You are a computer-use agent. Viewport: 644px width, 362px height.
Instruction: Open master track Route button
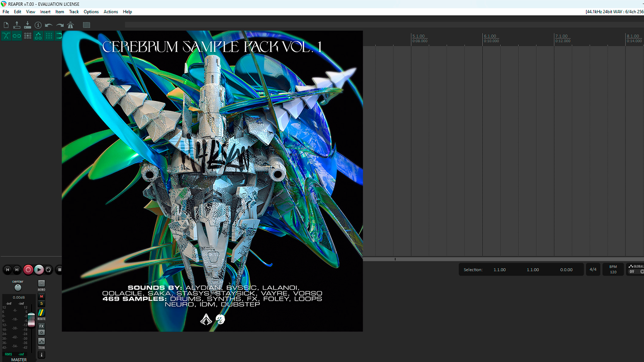pos(41,313)
